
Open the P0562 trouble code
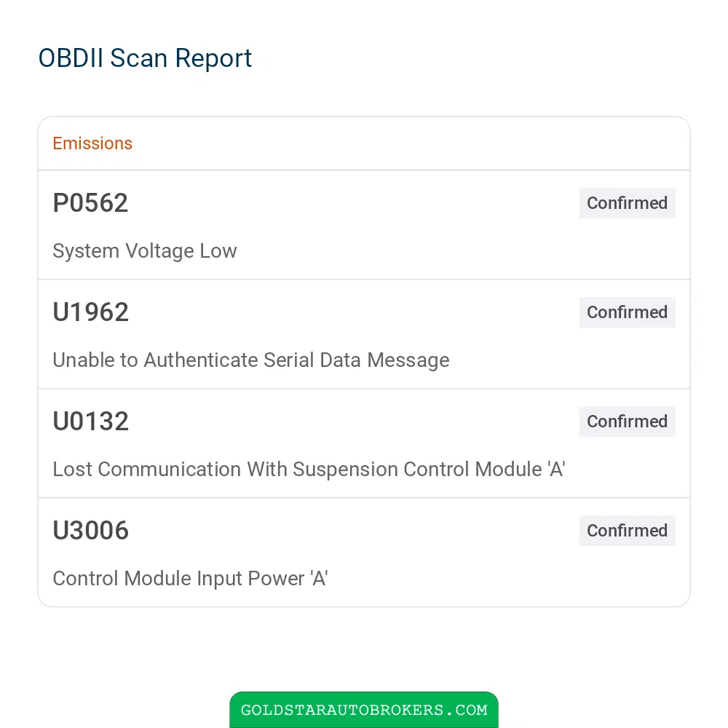coord(90,203)
